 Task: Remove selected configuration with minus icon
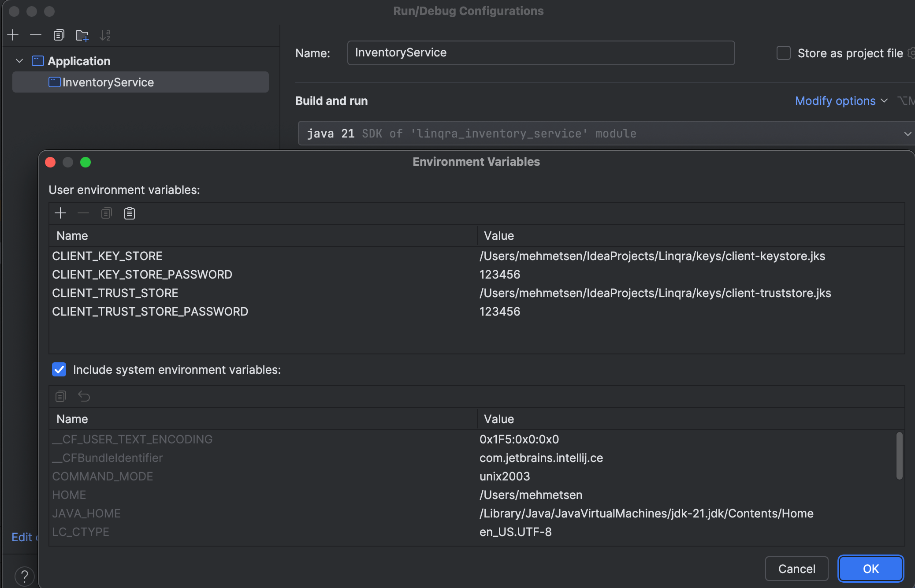tap(36, 35)
